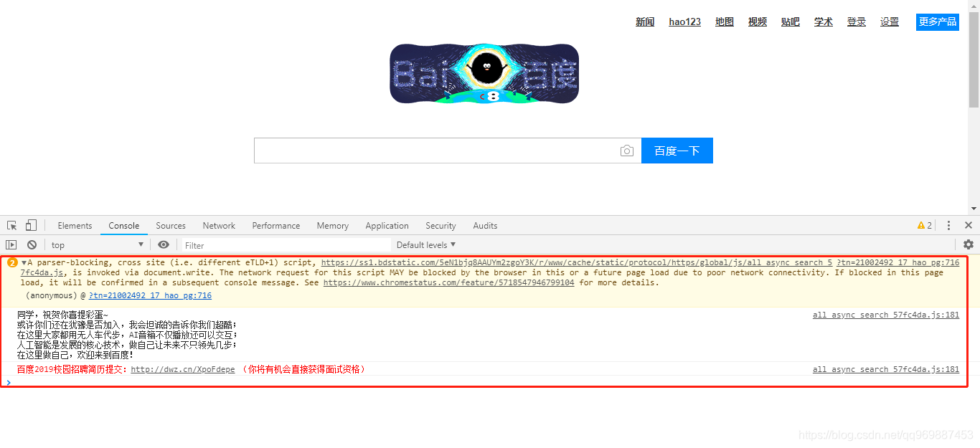Switch to the Console tab

click(124, 225)
